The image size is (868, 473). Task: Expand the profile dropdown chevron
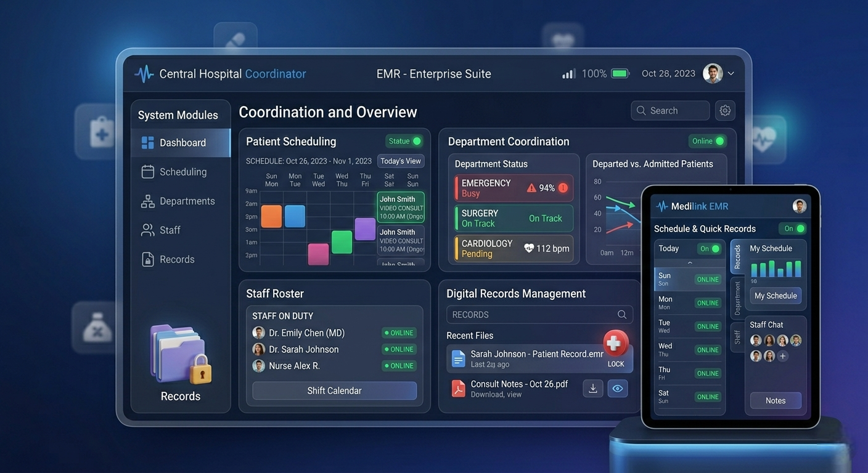[x=731, y=73]
